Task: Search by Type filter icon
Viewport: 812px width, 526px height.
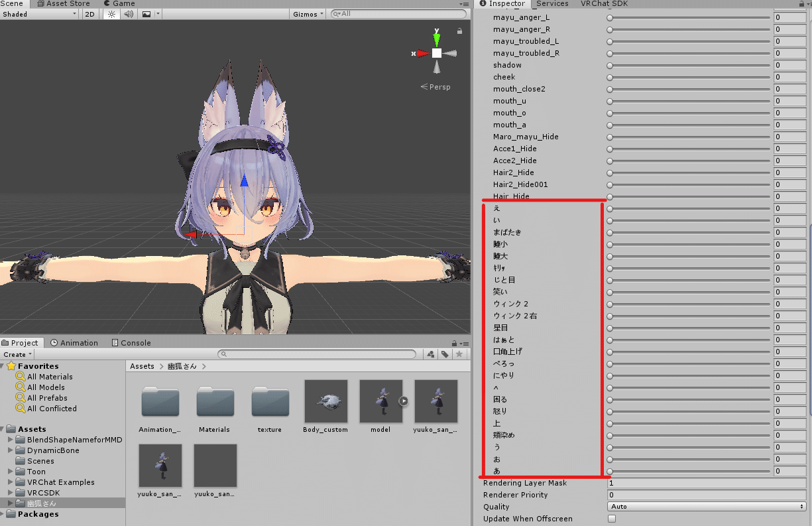Action: tap(431, 354)
